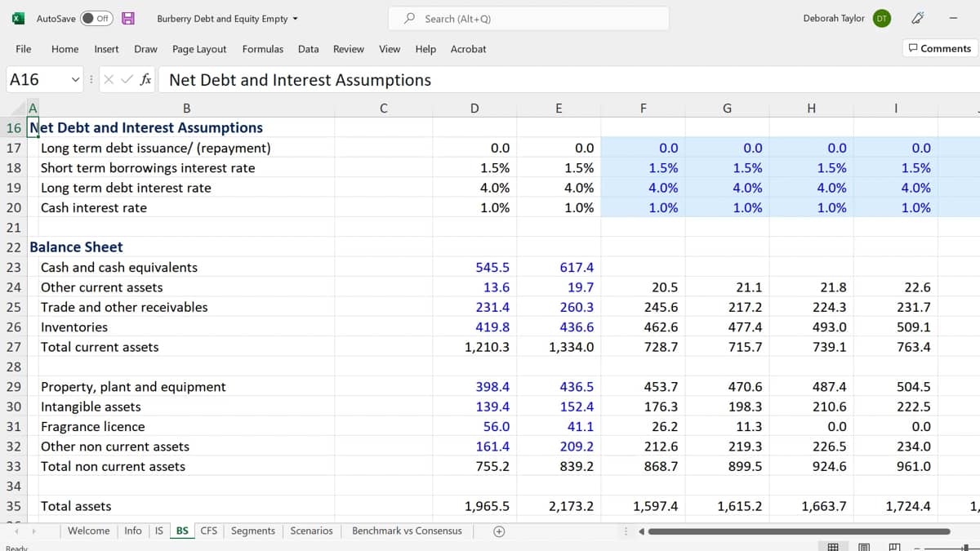Switch to the Info sheet tab

tap(133, 531)
